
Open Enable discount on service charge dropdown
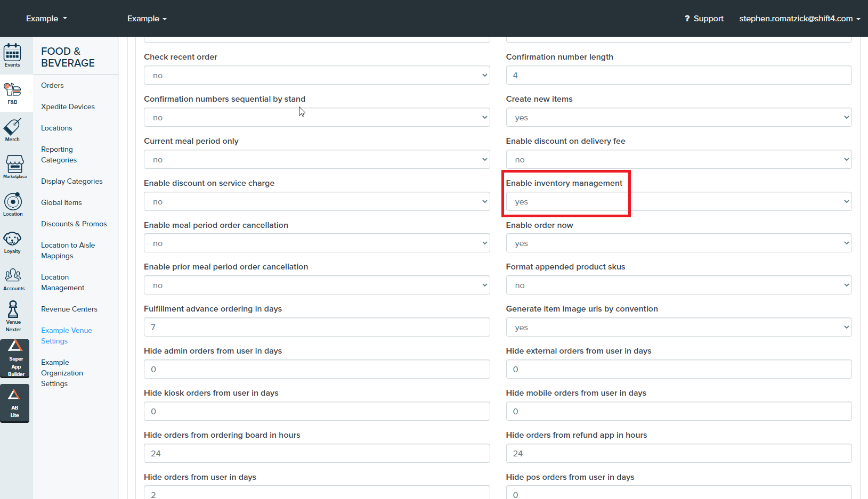tap(317, 201)
